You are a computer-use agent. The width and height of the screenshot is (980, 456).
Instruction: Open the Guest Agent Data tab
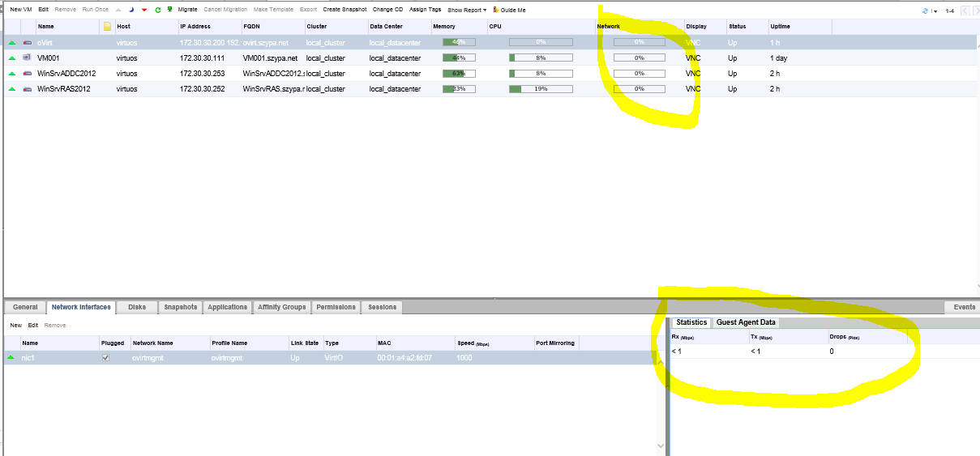pos(746,322)
